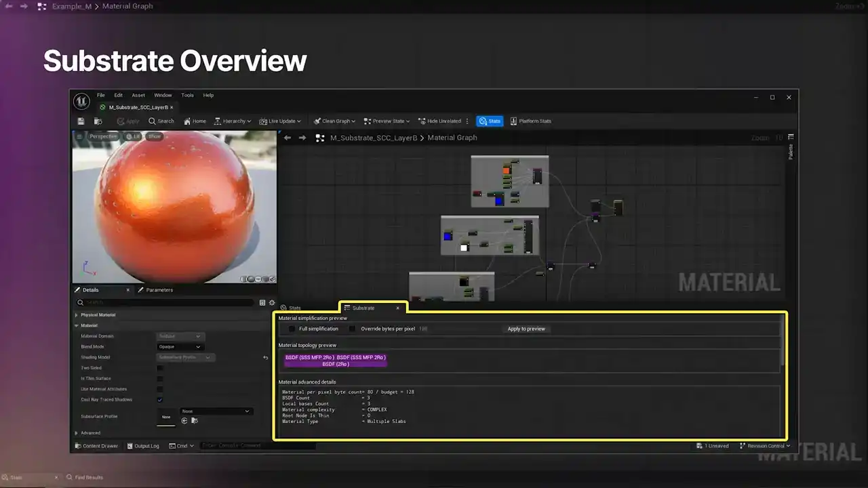Click the Home toolbar icon
The image size is (868, 488).
click(195, 121)
